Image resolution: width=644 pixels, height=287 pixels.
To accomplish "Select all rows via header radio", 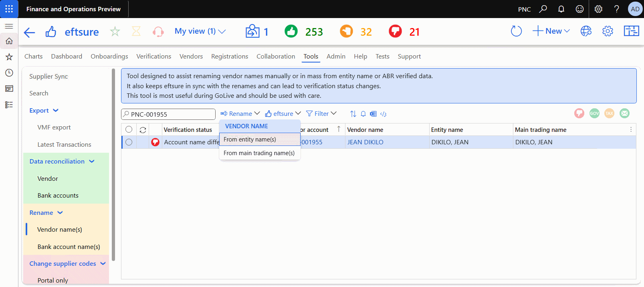I will tap(129, 129).
